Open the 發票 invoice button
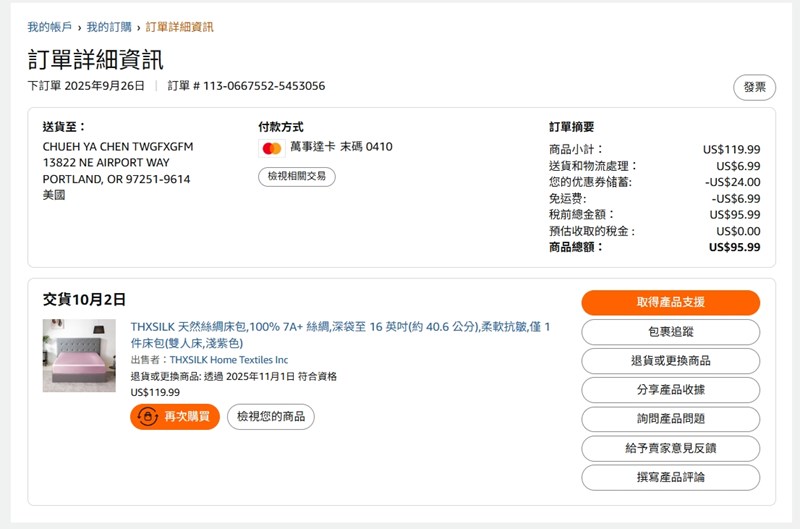This screenshot has height=529, width=800. (x=754, y=88)
